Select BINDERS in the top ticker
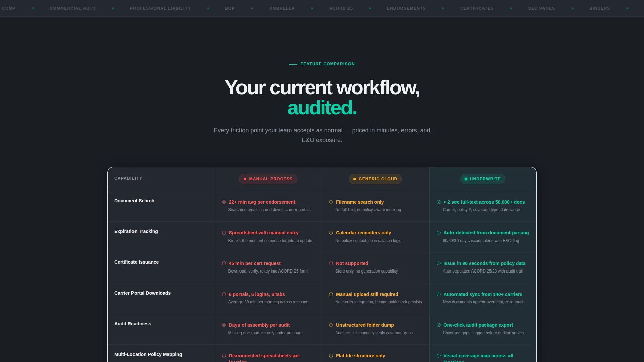Viewport: 644px width, 362px height. [x=600, y=8]
